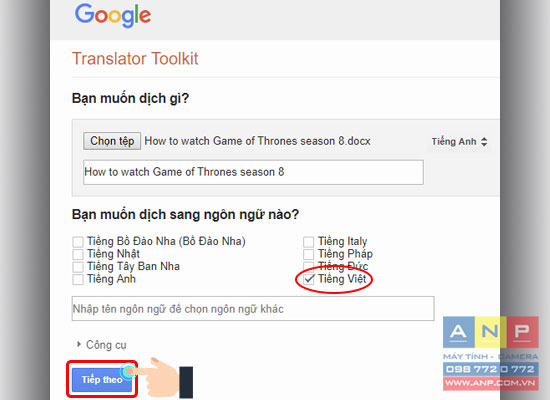Click the blue Tiếp theo button
Screen dimensions: 550x400
click(102, 380)
